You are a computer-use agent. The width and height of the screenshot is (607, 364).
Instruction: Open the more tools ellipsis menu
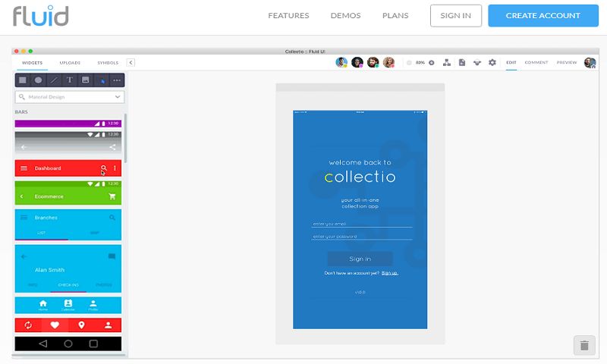tap(117, 80)
